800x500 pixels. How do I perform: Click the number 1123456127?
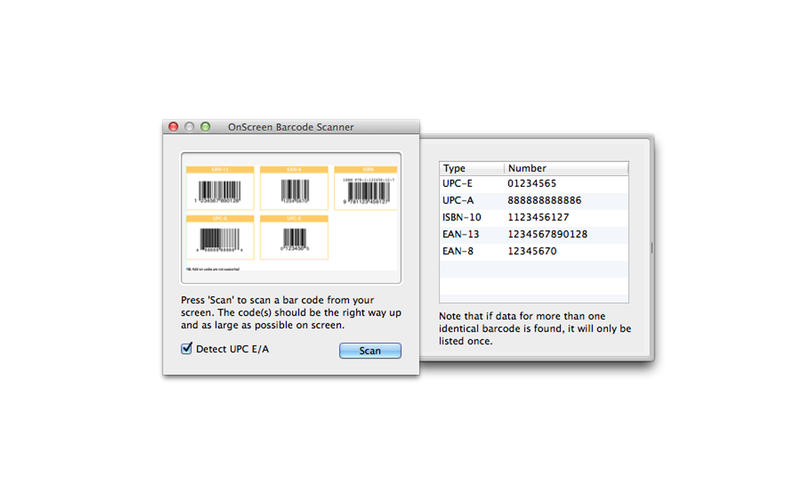click(538, 217)
